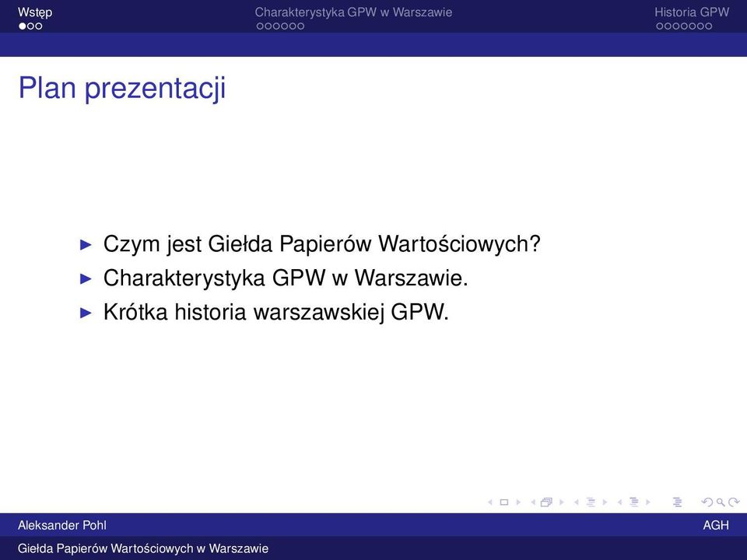Click footer title Giełda Papierów Wartościowych w Warszawie

[x=143, y=548]
